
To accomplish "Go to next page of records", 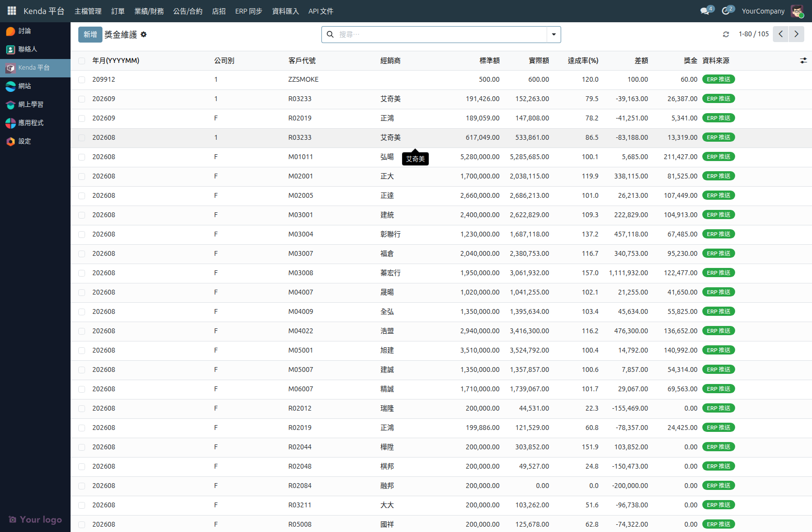I will (797, 34).
